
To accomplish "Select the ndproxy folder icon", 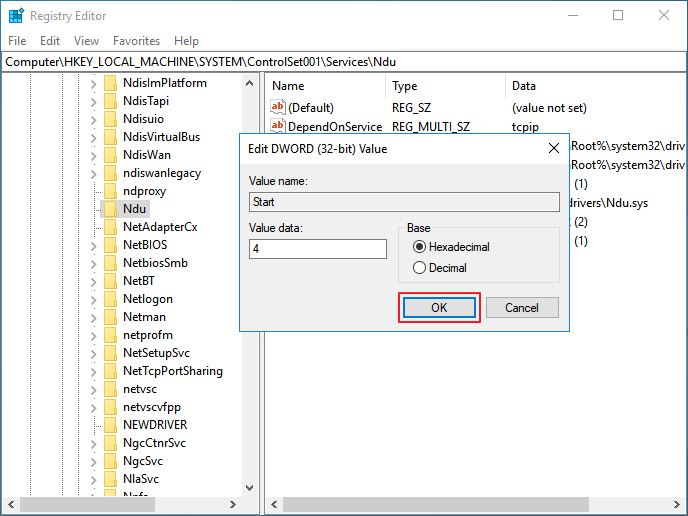I will pyautogui.click(x=111, y=191).
